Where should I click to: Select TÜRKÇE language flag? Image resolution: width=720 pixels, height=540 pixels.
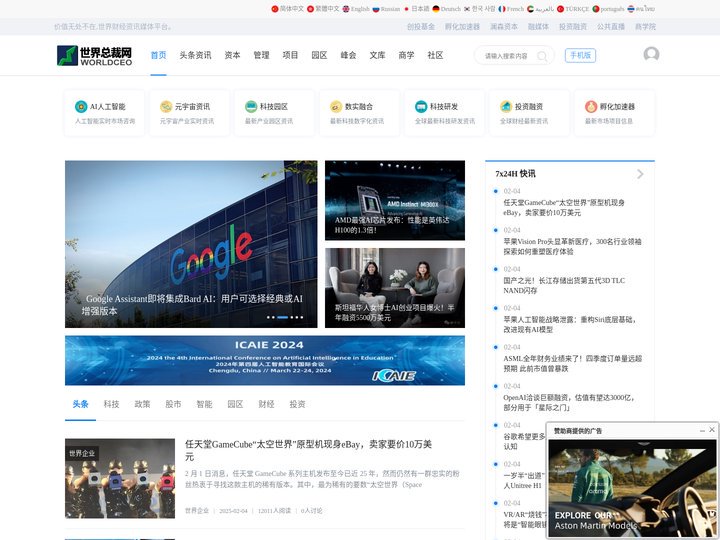click(x=573, y=9)
